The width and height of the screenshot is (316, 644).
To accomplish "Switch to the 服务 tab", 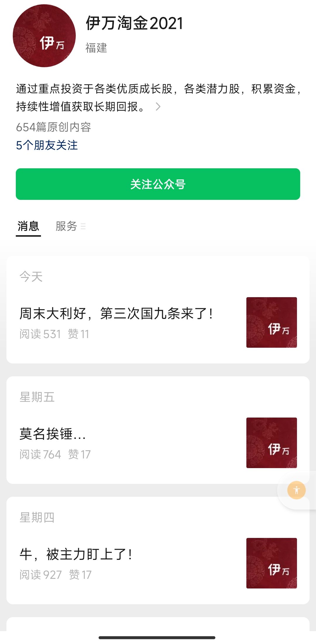I will click(66, 226).
